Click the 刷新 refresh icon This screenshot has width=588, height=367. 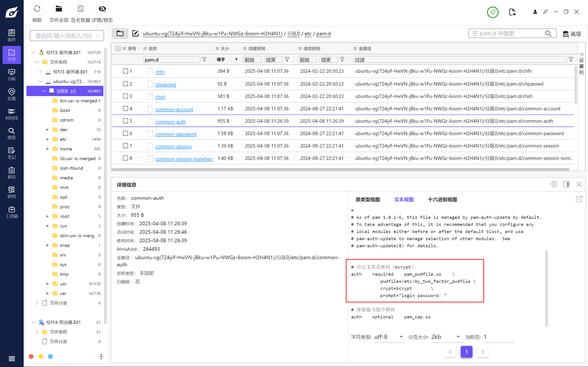[37, 9]
